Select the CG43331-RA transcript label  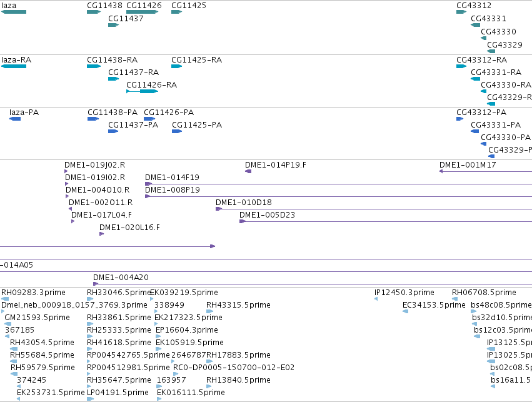pyautogui.click(x=496, y=73)
